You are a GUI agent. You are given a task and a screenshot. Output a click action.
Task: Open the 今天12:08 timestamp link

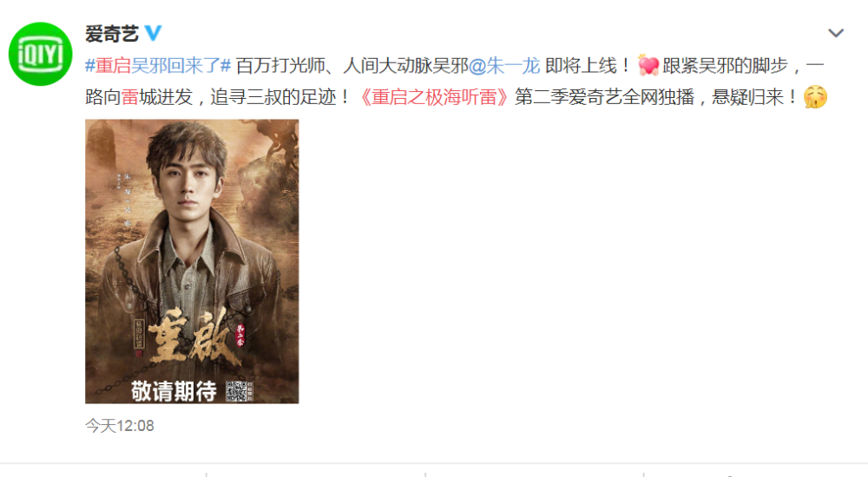click(120, 426)
